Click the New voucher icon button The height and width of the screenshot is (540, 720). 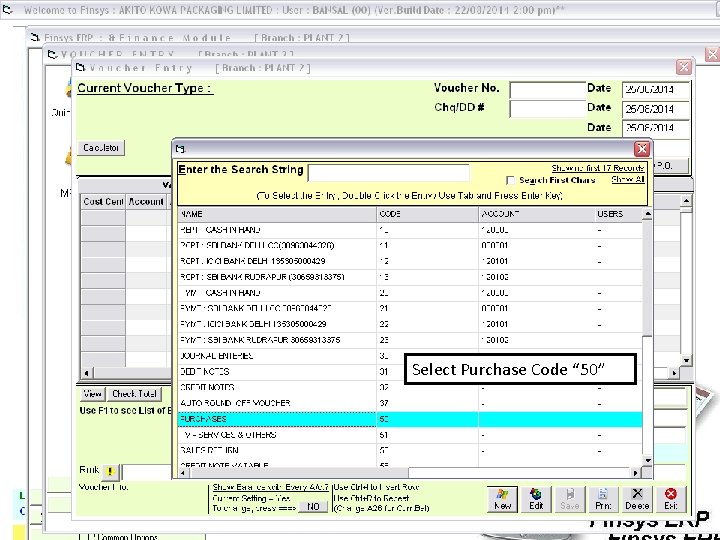click(502, 499)
